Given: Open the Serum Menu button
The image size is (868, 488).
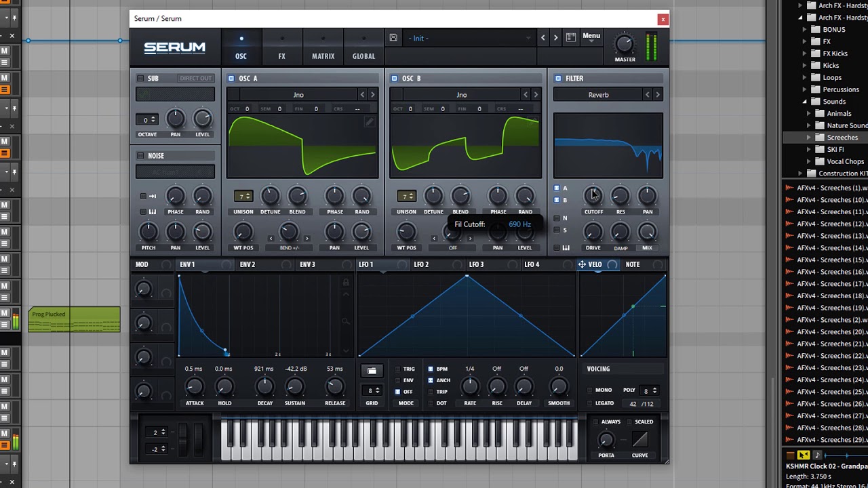Looking at the screenshot, I should [x=591, y=37].
